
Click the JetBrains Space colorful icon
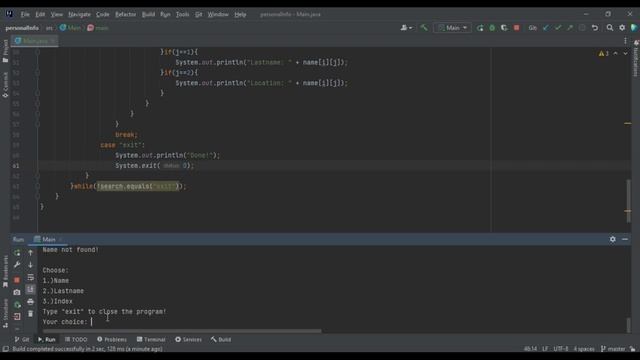[x=634, y=28]
